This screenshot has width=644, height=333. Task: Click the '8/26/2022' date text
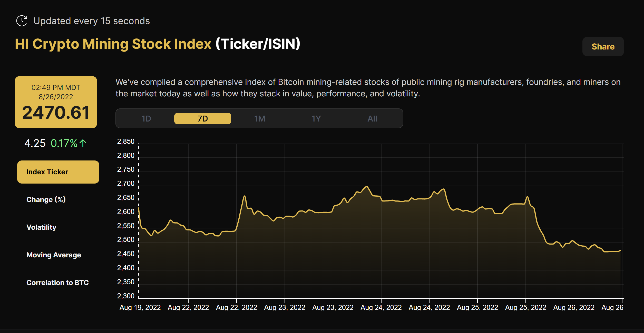(x=56, y=97)
